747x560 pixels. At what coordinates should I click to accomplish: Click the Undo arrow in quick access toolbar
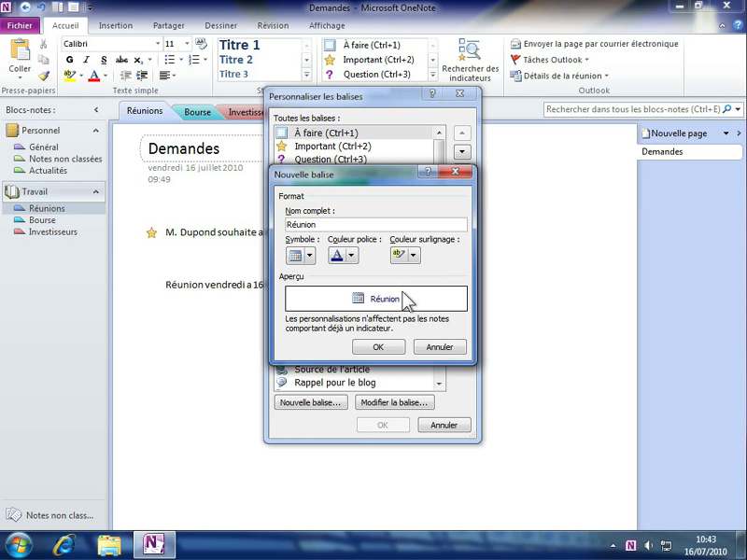click(x=41, y=7)
